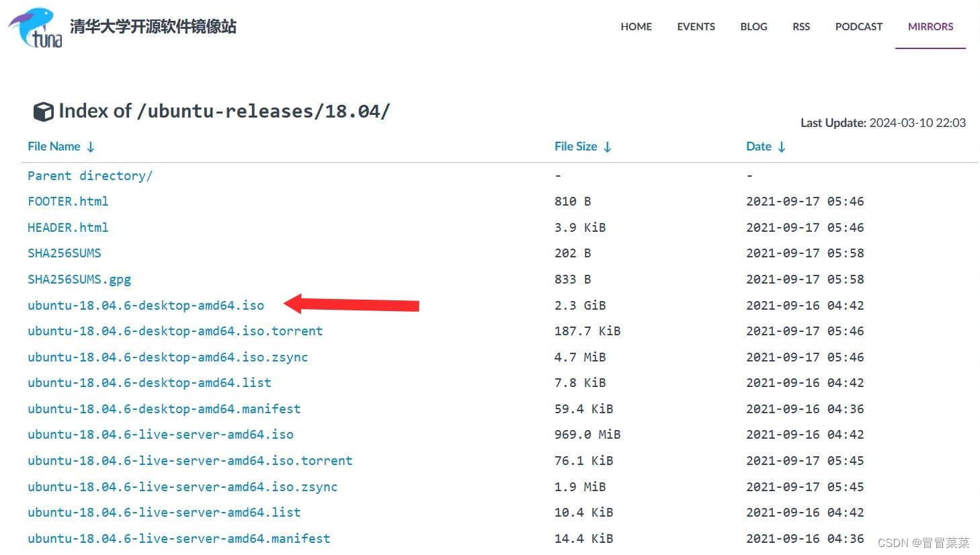Viewport: 980px width, 555px height.
Task: Click the 14.4 KiB size value
Action: click(x=584, y=539)
